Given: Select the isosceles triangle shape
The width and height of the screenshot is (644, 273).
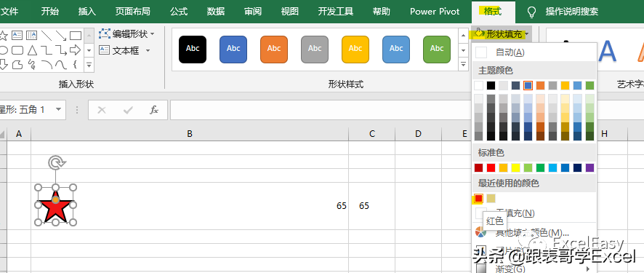Looking at the screenshot, I should pyautogui.click(x=32, y=50).
